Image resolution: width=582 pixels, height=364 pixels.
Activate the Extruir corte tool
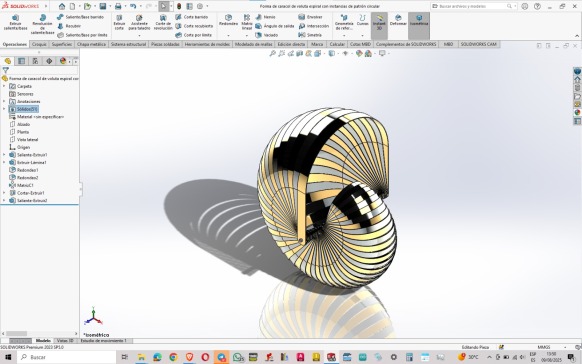click(119, 22)
